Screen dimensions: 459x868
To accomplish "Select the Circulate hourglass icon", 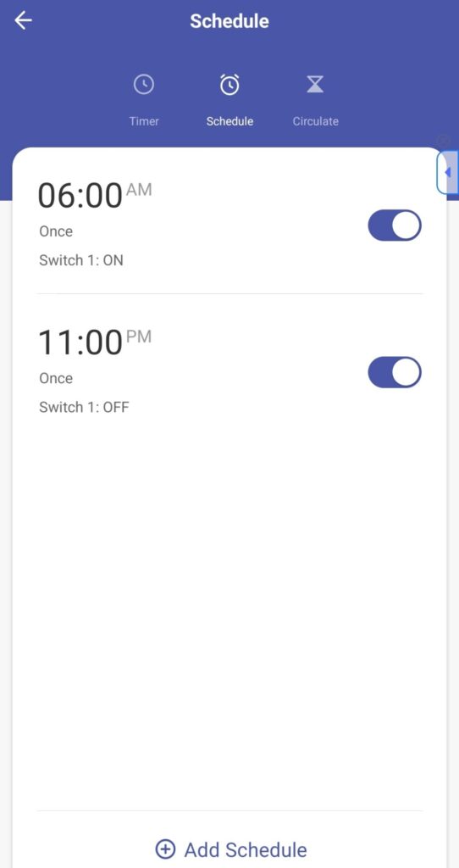I will pyautogui.click(x=315, y=84).
